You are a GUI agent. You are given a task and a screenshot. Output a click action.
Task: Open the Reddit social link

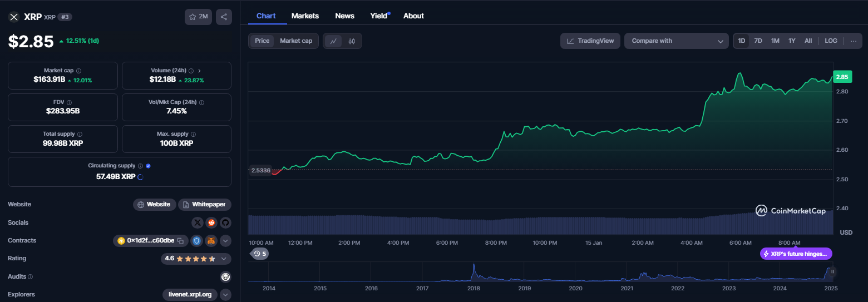click(x=211, y=222)
